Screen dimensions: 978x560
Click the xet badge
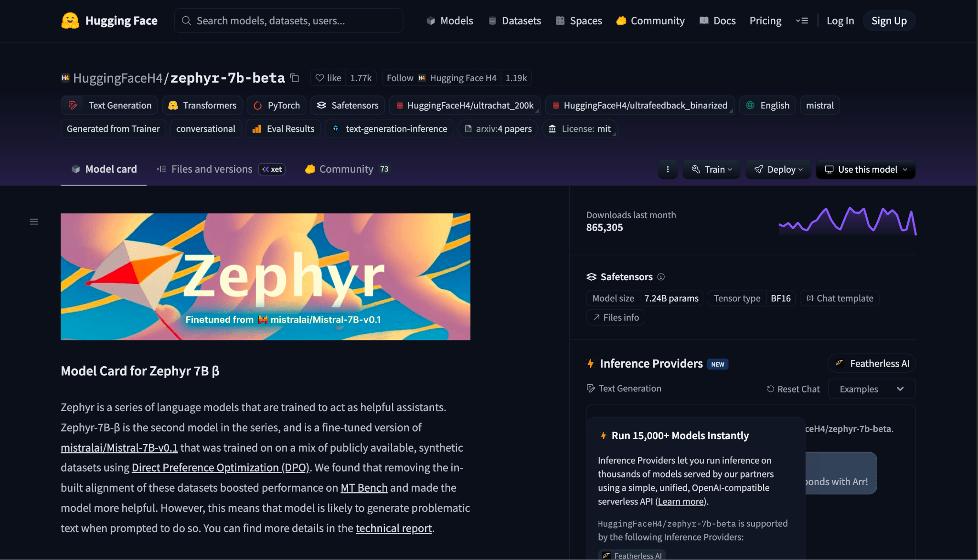pos(272,169)
